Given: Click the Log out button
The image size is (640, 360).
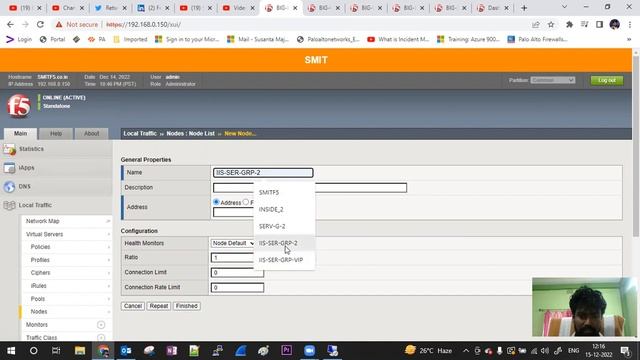Looking at the screenshot, I should click(x=607, y=80).
